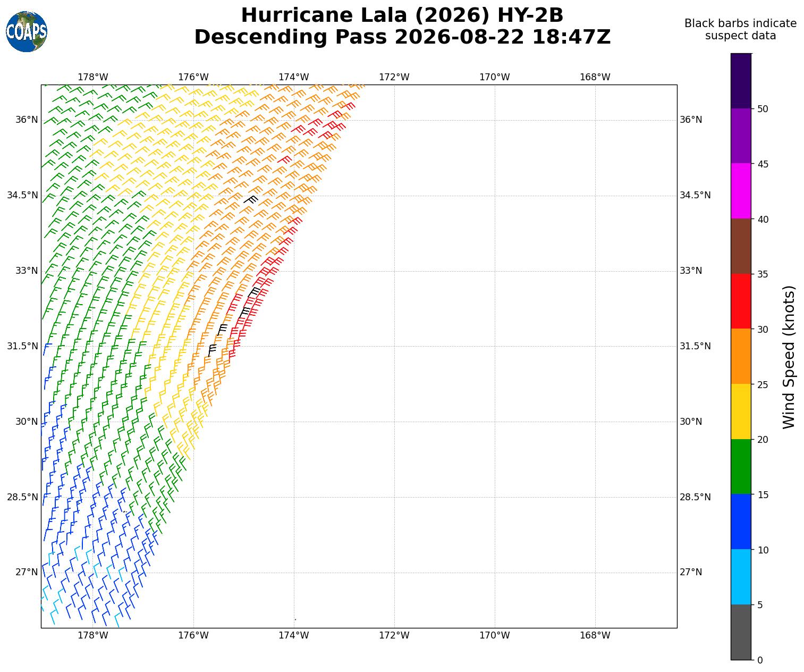
Task: Click the 178°W label on the bottom axis
Action: pos(93,635)
